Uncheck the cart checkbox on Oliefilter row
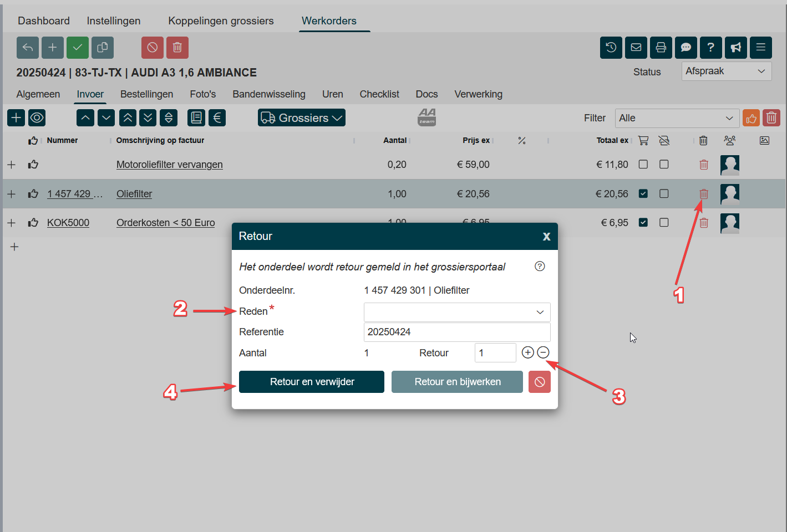Viewport: 787px width, 532px height. [643, 194]
